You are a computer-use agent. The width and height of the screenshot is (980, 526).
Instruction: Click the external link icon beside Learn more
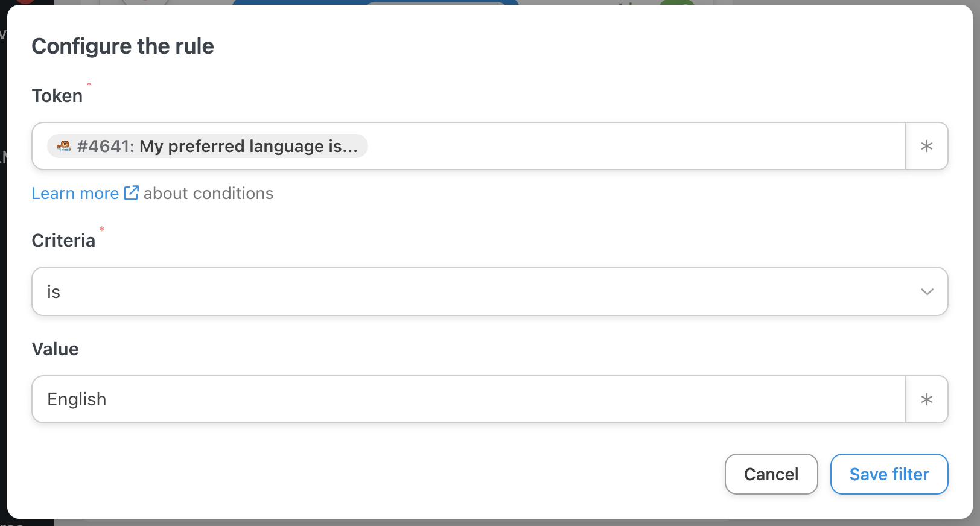pos(131,193)
